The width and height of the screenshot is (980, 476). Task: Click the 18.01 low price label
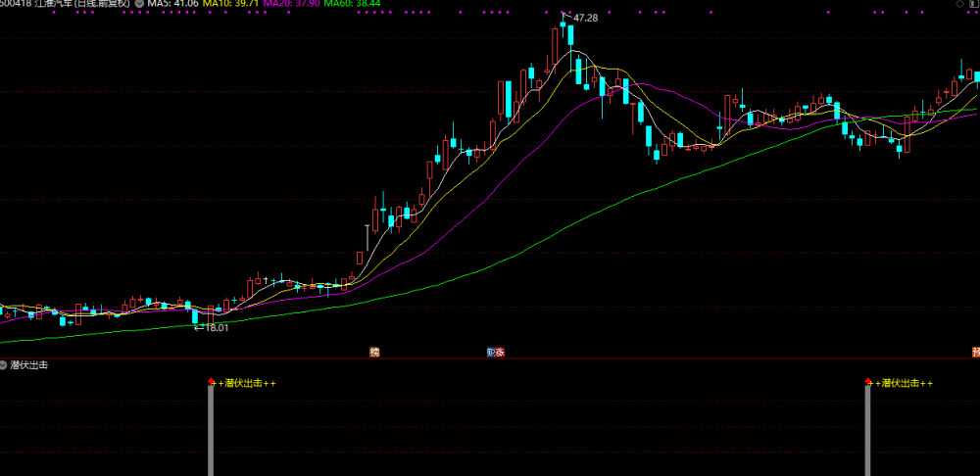point(217,327)
